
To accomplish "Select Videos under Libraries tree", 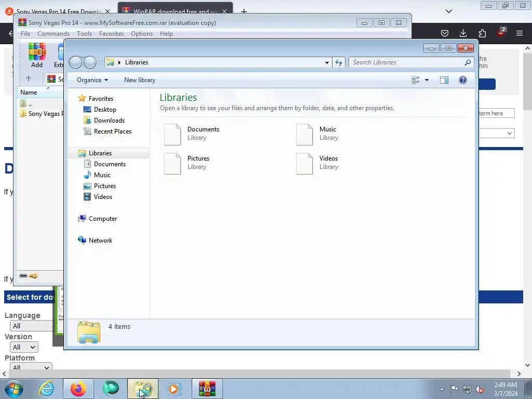I will tap(103, 196).
